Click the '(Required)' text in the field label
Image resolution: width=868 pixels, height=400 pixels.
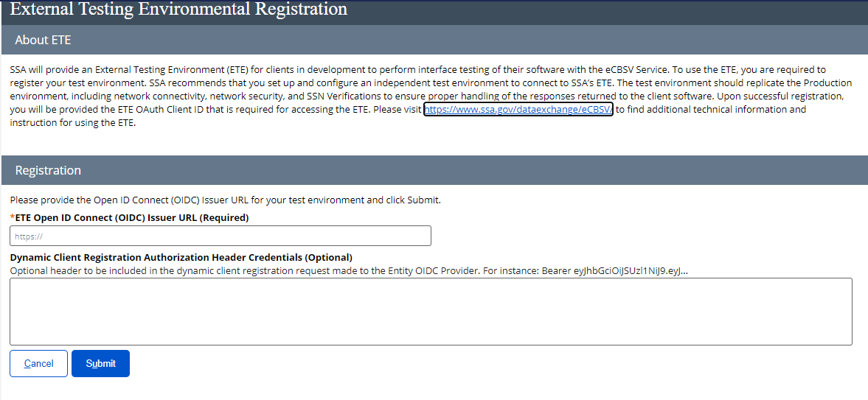click(x=224, y=218)
